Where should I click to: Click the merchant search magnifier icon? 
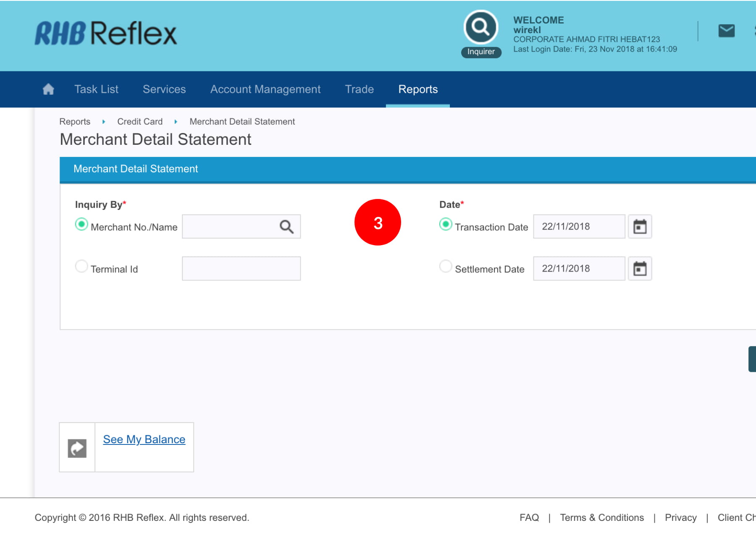pyautogui.click(x=286, y=227)
